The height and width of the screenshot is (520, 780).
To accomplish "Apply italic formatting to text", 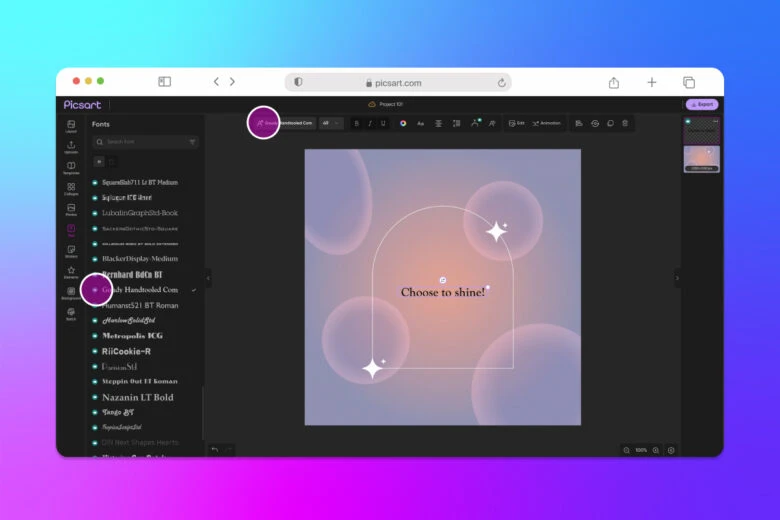I will coord(370,123).
